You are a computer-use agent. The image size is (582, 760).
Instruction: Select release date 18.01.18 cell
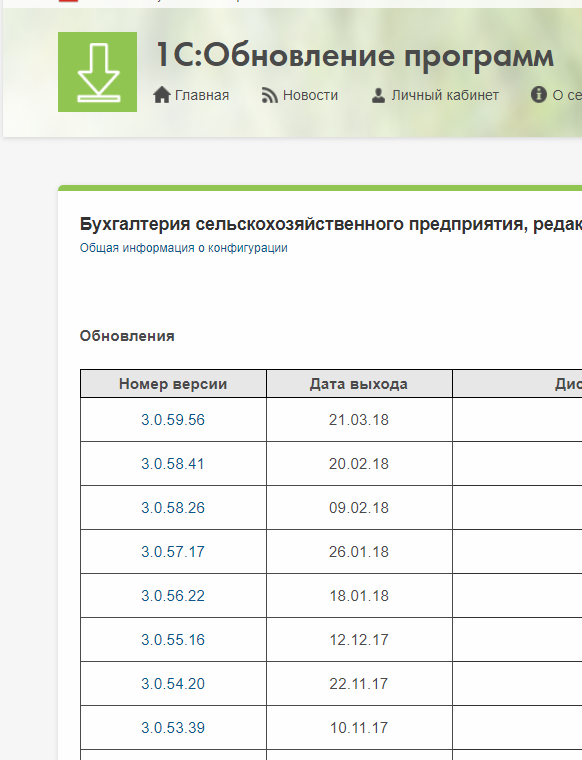(x=359, y=596)
